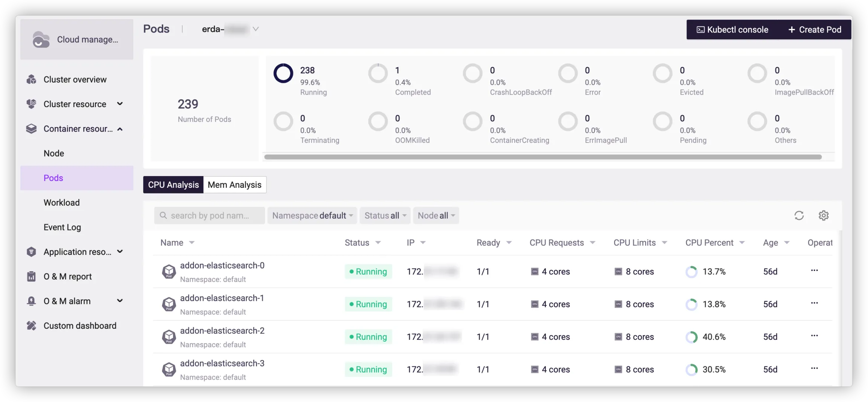
Task: Click the Running status donut chart
Action: tap(283, 74)
